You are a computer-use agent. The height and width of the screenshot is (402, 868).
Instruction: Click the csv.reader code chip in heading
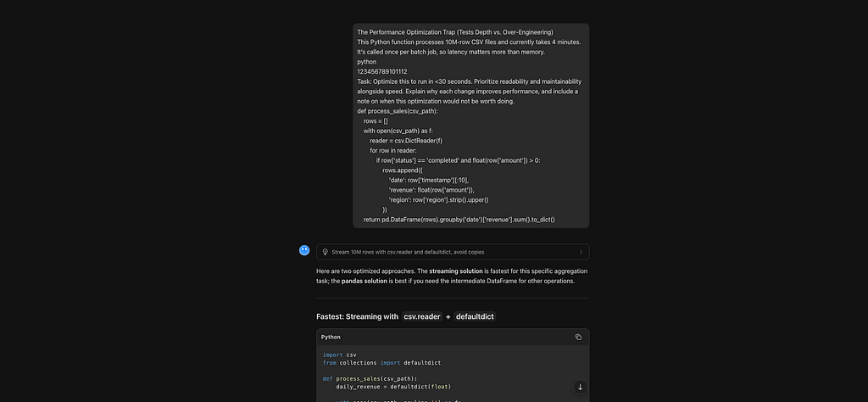[422, 316]
